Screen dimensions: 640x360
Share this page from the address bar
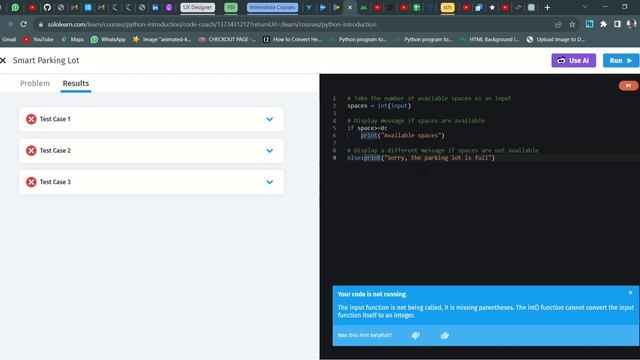click(558, 24)
